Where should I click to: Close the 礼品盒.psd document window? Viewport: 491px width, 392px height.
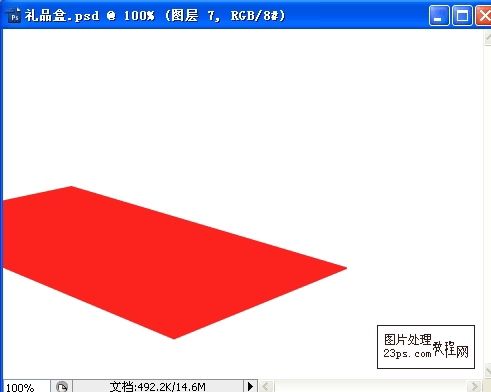click(483, 15)
